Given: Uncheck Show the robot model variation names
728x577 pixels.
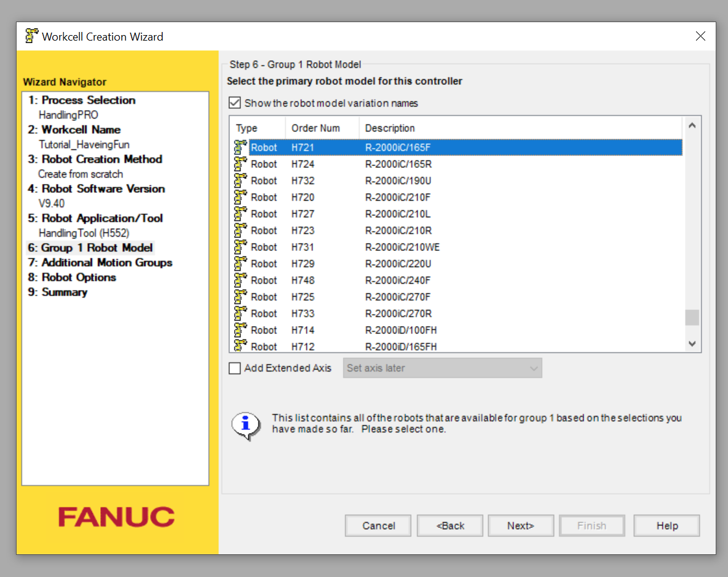Looking at the screenshot, I should (235, 103).
